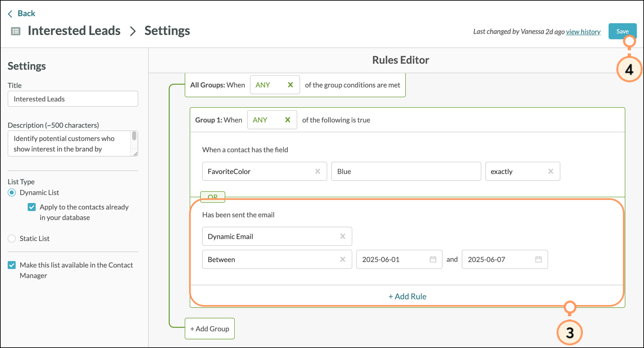Clear the All Groups ANY selection

tap(290, 85)
